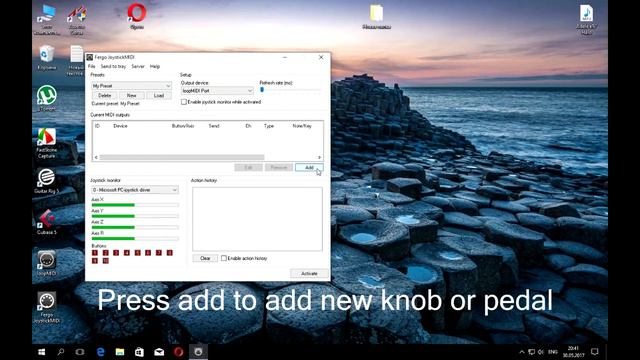Click the MIDI outputs horizontal scrollbar

(182, 158)
